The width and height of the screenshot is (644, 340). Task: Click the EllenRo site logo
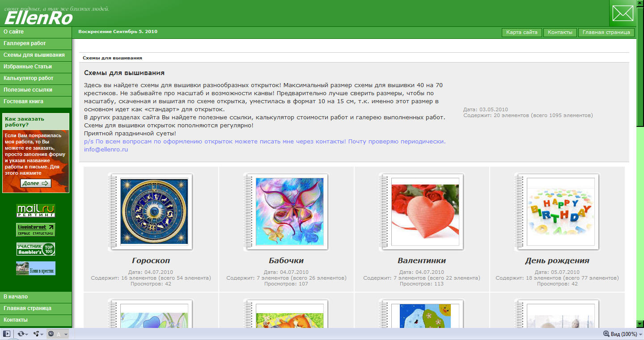point(38,17)
